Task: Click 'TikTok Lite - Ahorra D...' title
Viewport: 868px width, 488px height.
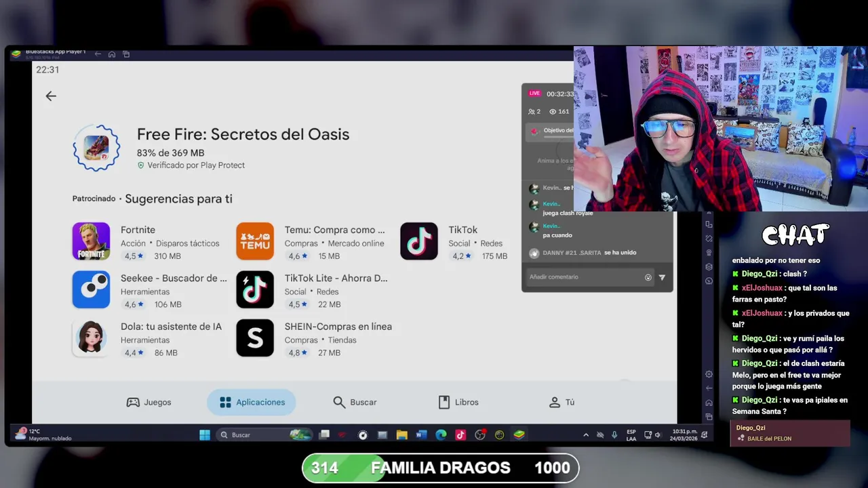Action: pyautogui.click(x=336, y=278)
